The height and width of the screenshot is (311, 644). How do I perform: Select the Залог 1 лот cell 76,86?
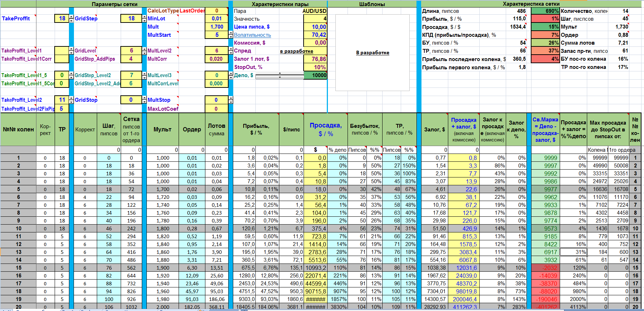[315, 59]
